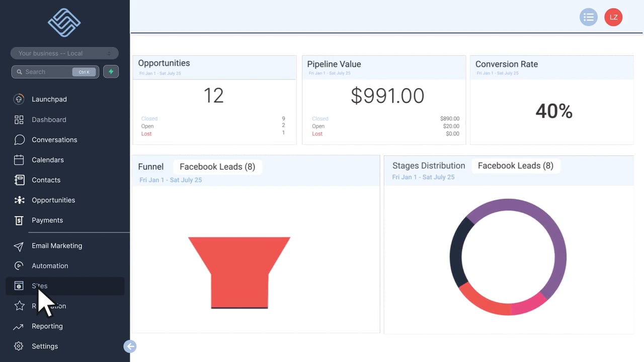The height and width of the screenshot is (362, 644).
Task: Click the red funnel chart shape
Action: [239, 273]
